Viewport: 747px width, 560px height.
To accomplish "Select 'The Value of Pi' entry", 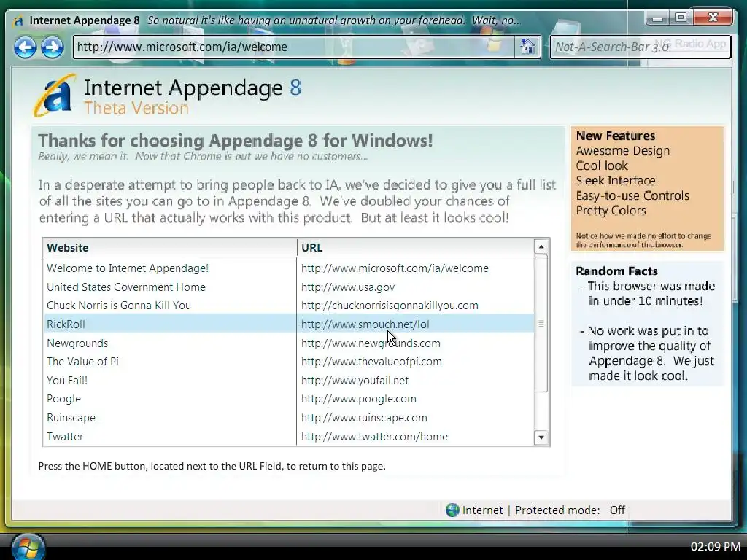I will click(x=289, y=362).
